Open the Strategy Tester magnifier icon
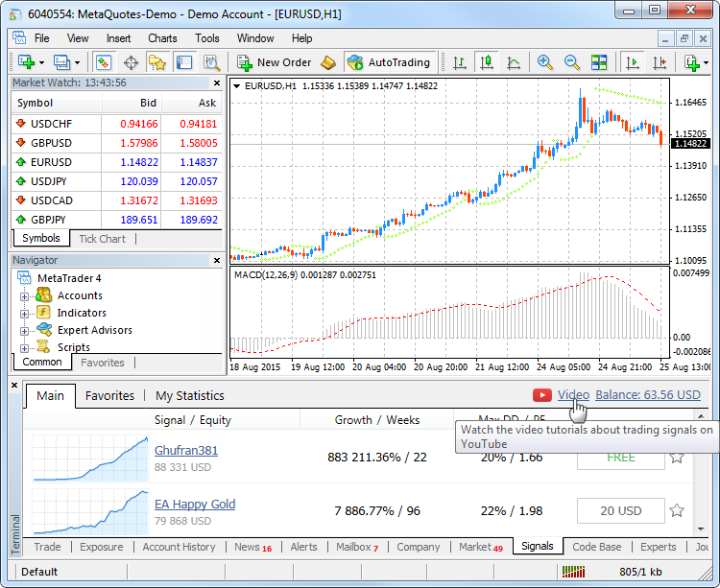The width and height of the screenshot is (720, 588). point(211,62)
